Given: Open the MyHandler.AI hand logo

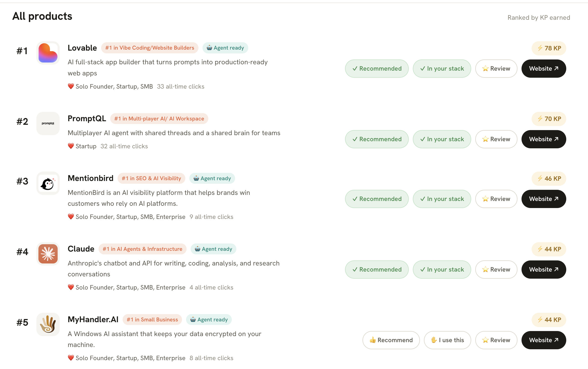Looking at the screenshot, I should (48, 324).
